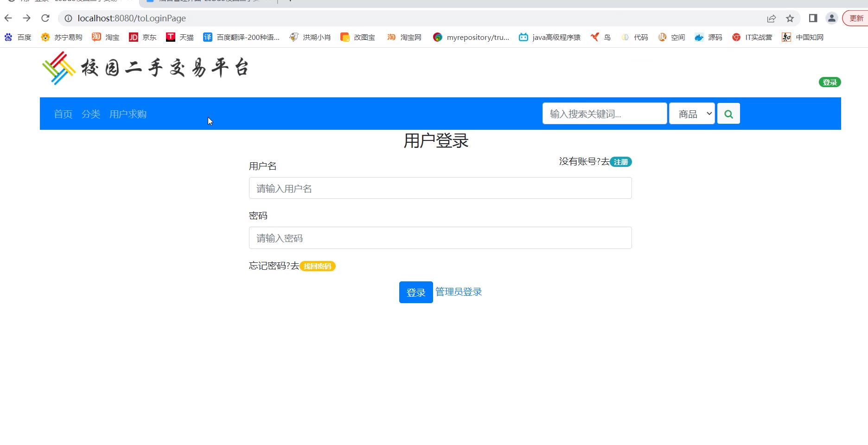View site information icon beside the URL

(x=68, y=18)
